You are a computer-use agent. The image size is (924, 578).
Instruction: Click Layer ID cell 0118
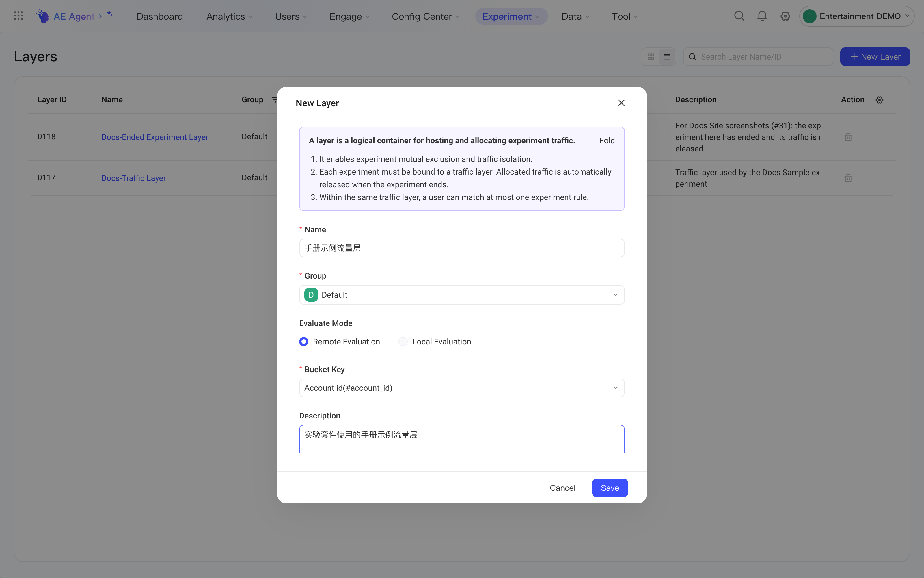(x=46, y=136)
